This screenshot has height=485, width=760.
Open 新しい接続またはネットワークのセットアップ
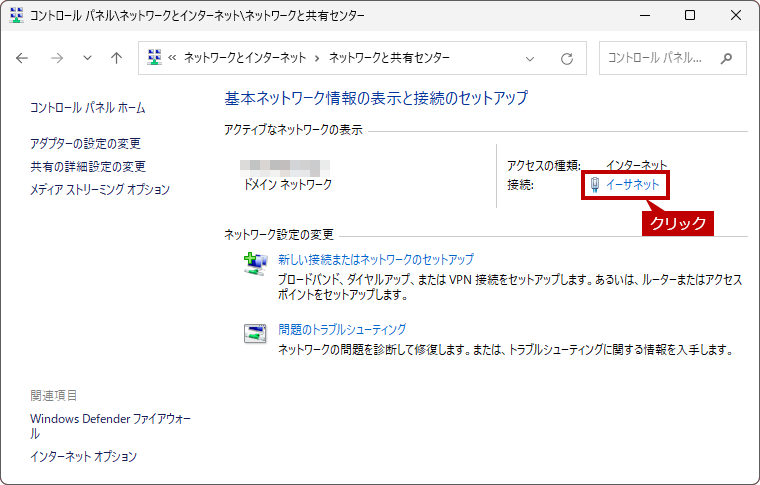(x=376, y=259)
